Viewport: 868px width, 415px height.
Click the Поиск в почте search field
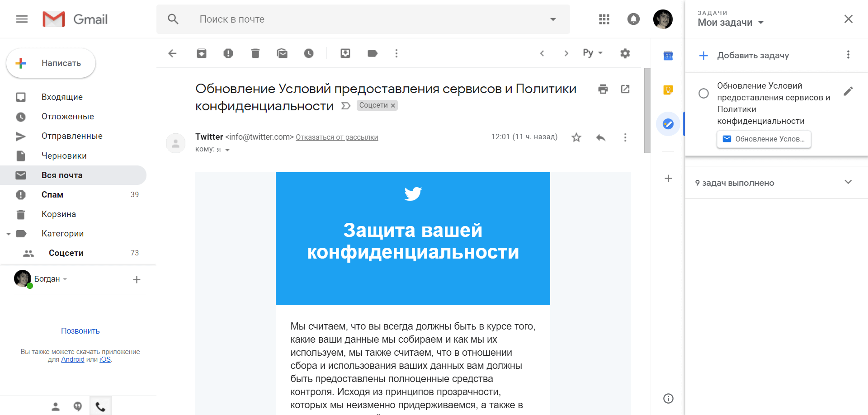point(362,19)
